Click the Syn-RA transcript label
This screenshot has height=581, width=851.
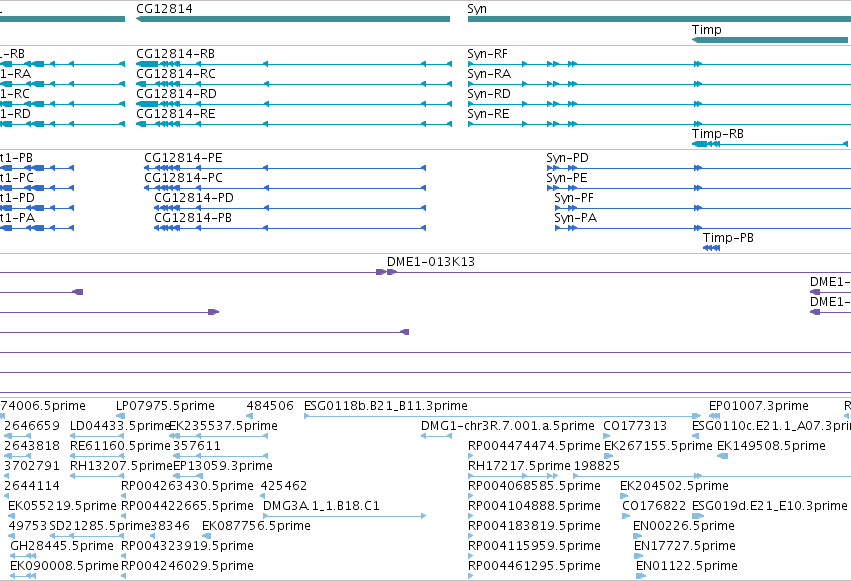tap(489, 74)
